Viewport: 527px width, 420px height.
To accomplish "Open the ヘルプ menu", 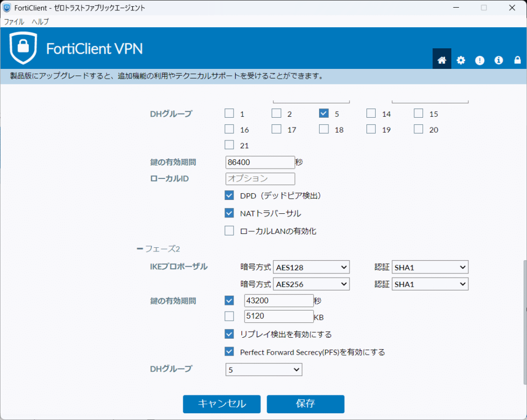I will coord(40,22).
